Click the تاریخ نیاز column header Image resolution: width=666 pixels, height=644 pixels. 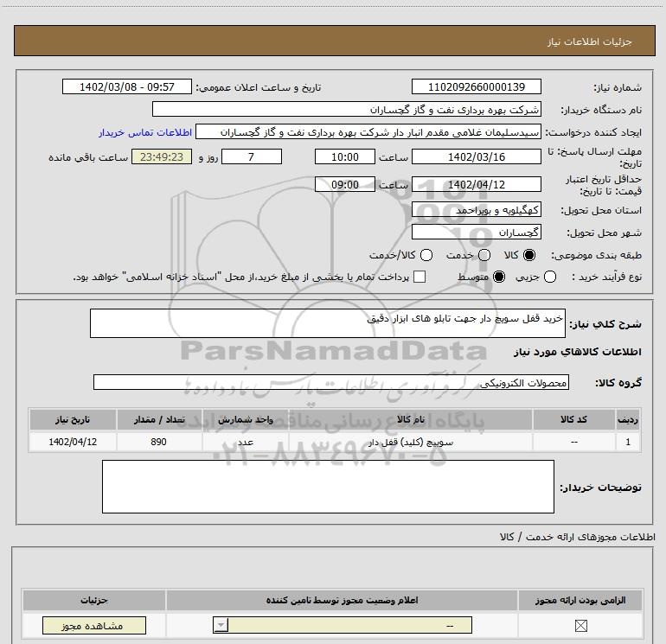73,419
